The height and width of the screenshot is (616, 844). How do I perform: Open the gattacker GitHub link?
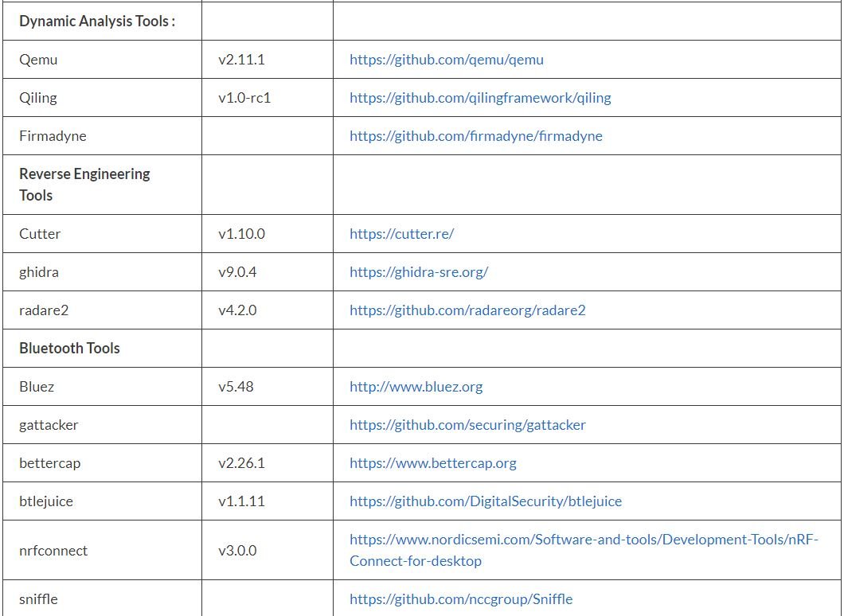(x=467, y=424)
